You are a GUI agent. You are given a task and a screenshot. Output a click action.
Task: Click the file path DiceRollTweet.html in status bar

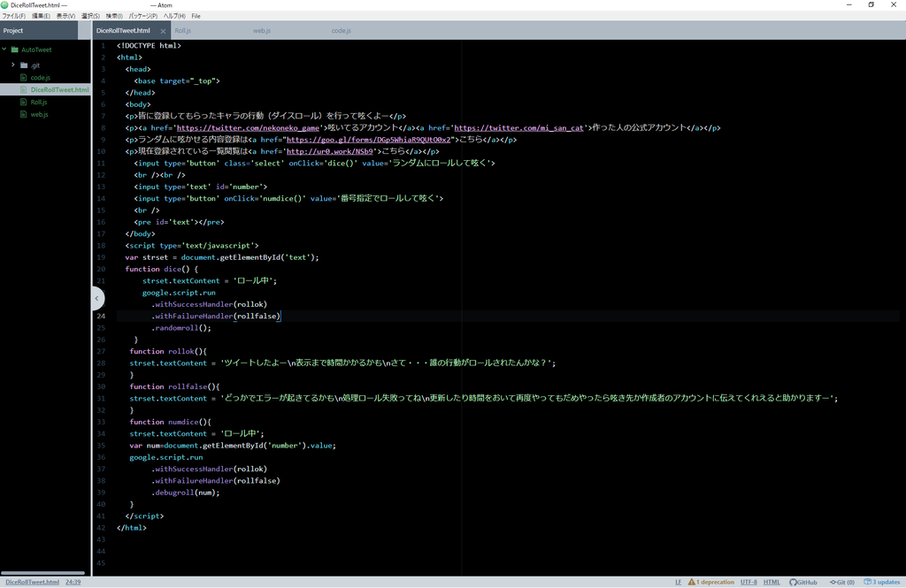pos(33,582)
